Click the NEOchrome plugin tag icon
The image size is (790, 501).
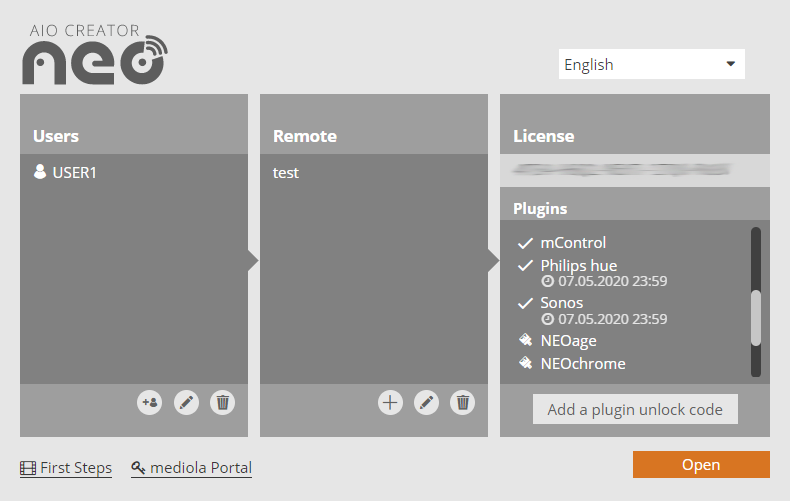tap(525, 364)
